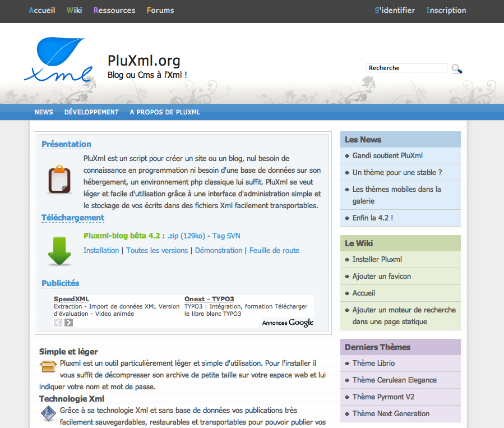Open news Un thème pour une stable ?
Image resolution: width=504 pixels, height=428 pixels.
point(397,172)
